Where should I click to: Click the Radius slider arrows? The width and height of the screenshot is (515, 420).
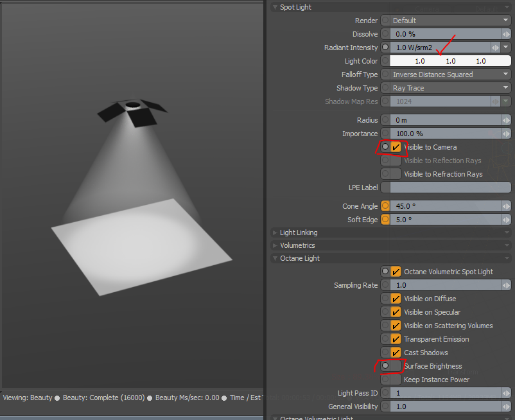tap(506, 120)
